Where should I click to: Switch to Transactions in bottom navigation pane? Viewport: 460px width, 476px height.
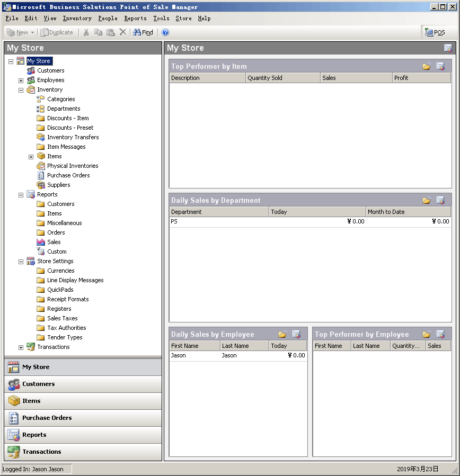point(41,452)
